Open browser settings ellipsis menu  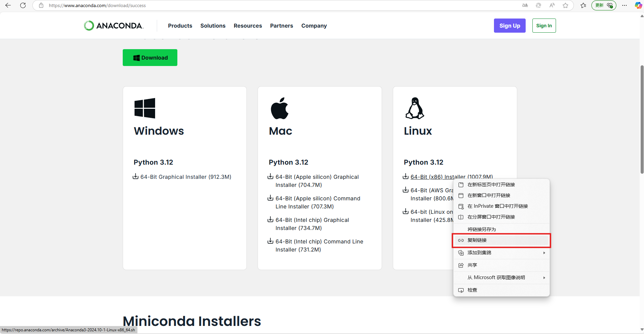pos(624,5)
